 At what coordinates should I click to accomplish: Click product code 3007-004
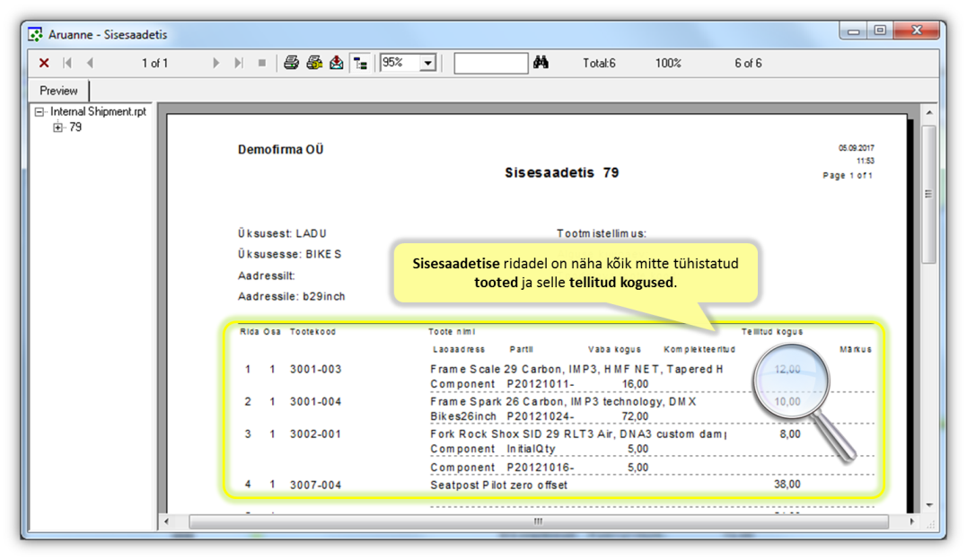316,486
